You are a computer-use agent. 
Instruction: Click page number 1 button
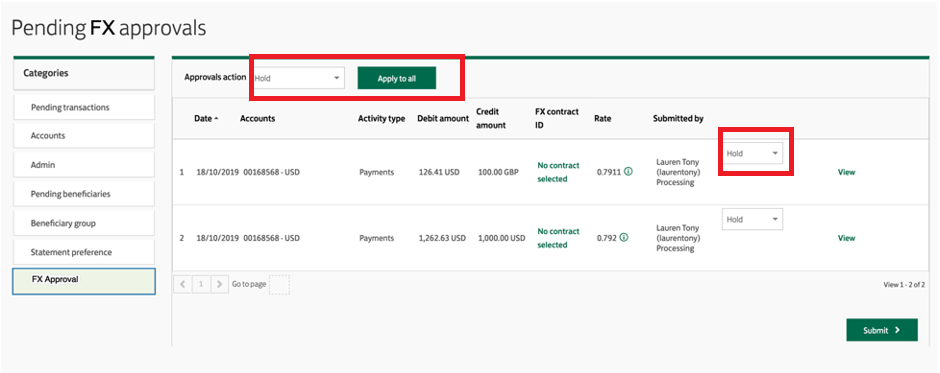pyautogui.click(x=201, y=284)
